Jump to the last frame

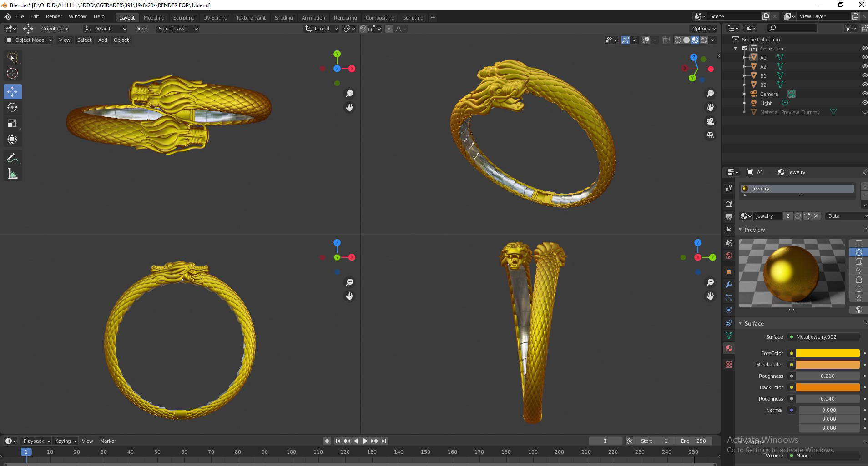pyautogui.click(x=384, y=441)
